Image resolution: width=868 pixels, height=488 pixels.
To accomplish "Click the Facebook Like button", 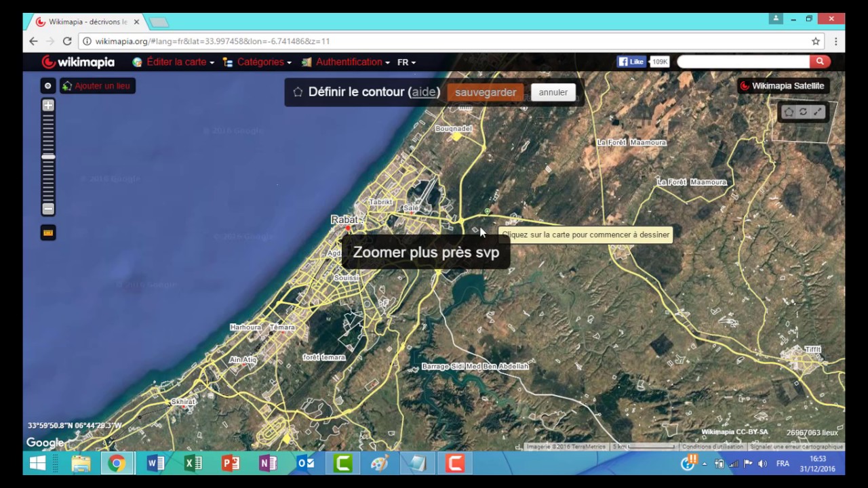I will 631,62.
